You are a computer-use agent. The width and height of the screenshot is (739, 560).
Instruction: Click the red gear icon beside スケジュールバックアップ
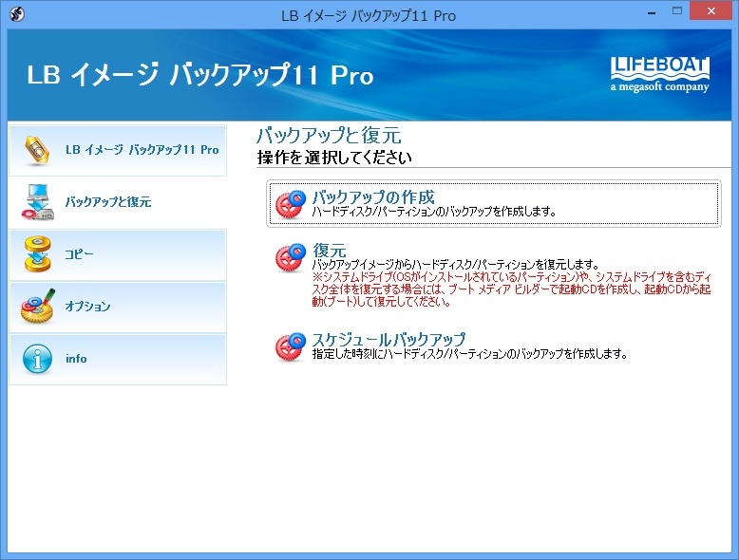point(291,347)
